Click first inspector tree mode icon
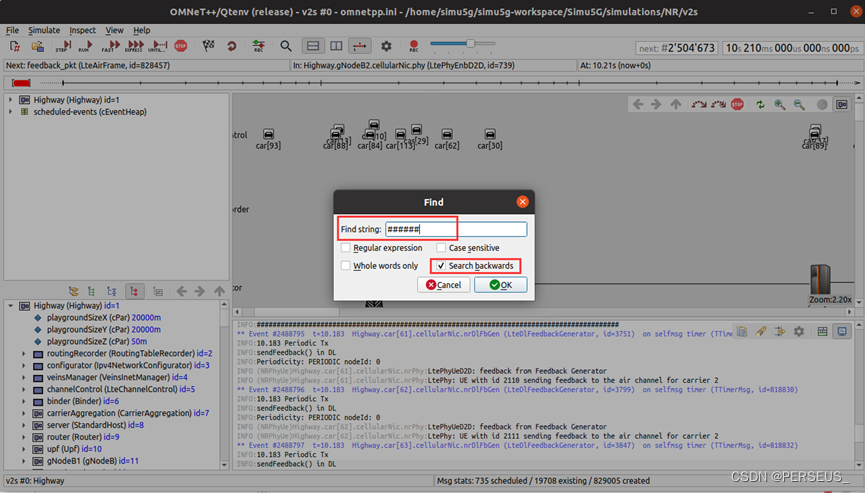 73,291
